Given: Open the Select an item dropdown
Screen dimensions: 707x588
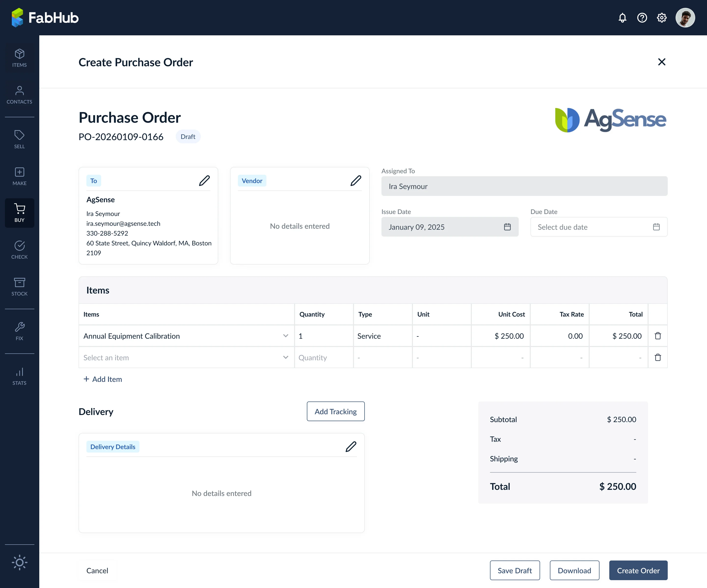Looking at the screenshot, I should [x=286, y=357].
